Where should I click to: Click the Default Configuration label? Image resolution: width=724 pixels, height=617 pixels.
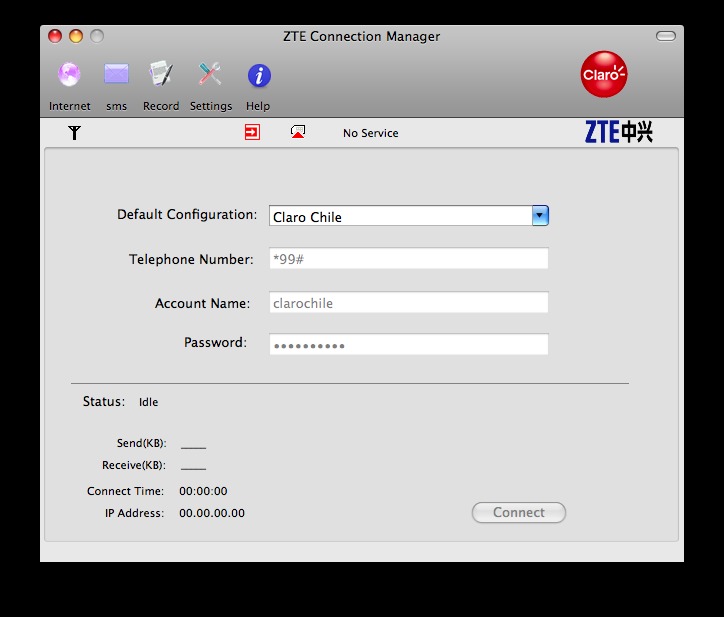(x=187, y=215)
